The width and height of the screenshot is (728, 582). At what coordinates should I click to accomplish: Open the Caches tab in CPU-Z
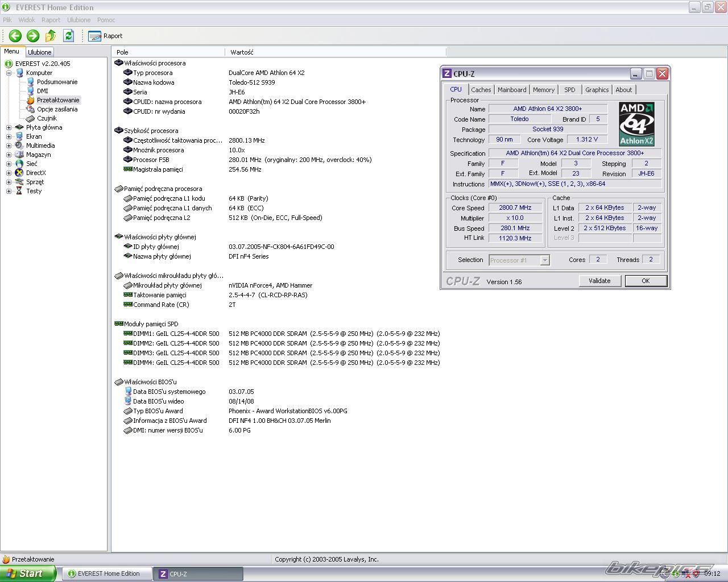tap(481, 90)
